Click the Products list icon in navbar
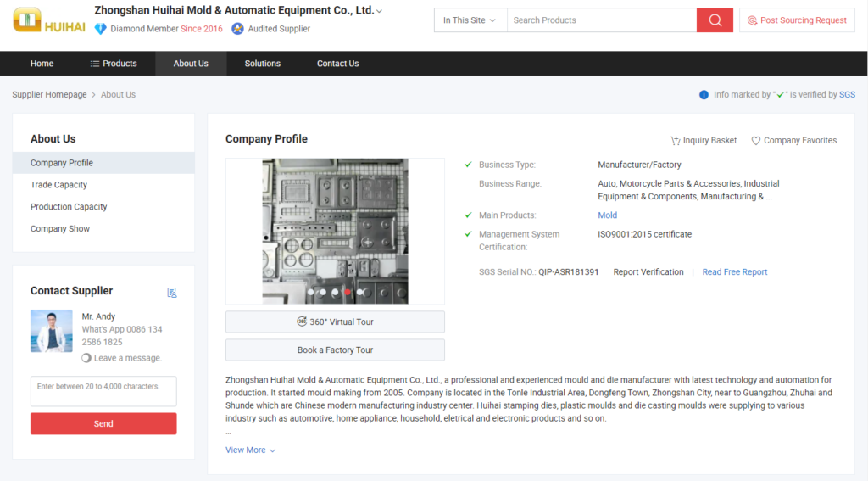 tap(95, 64)
